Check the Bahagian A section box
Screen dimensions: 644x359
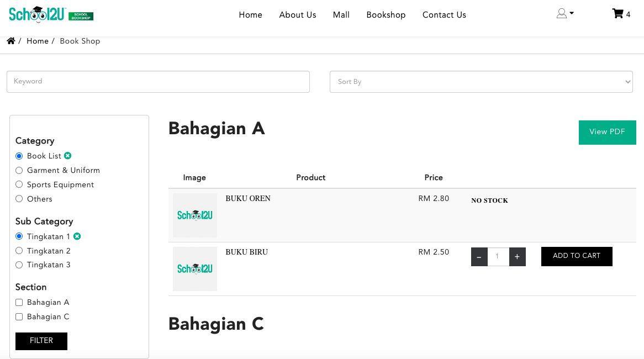pyautogui.click(x=19, y=302)
